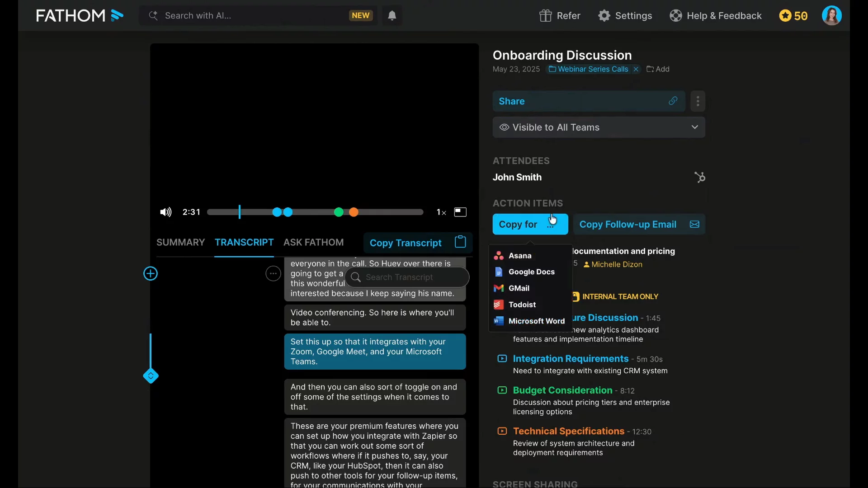Remove the Webinar Series Calls folder tag
Screen dimensions: 868x488
(636, 69)
